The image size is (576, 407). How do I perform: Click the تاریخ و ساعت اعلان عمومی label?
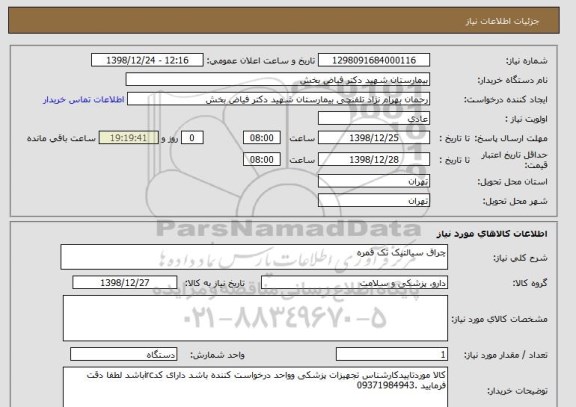tap(261, 61)
